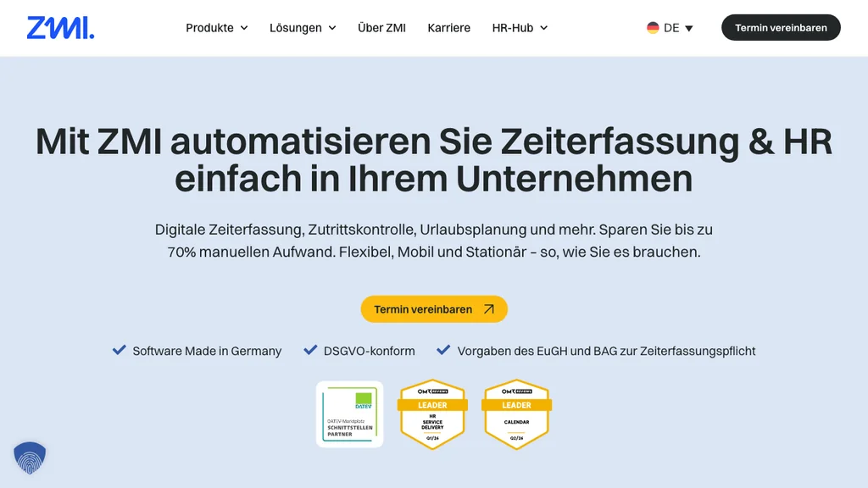
Task: Click OMR Leader Calendar badge
Action: pyautogui.click(x=516, y=413)
